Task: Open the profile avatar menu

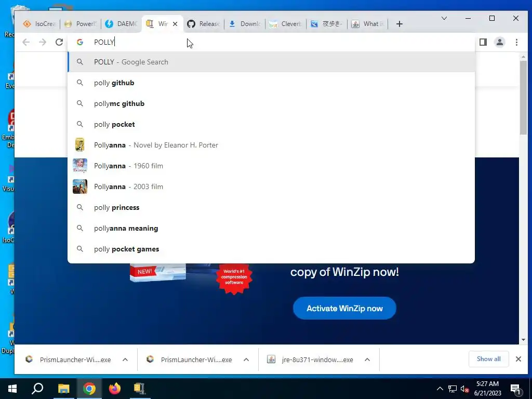Action: tap(499, 42)
